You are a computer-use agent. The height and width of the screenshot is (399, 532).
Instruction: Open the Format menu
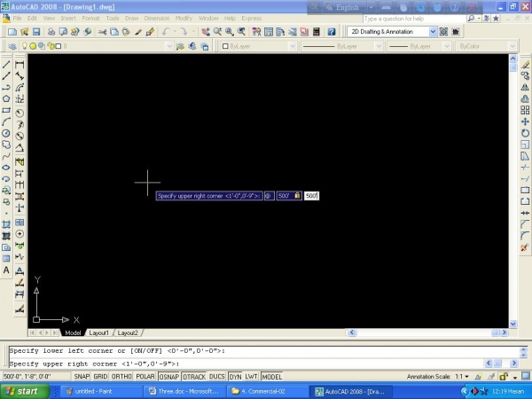pos(91,19)
